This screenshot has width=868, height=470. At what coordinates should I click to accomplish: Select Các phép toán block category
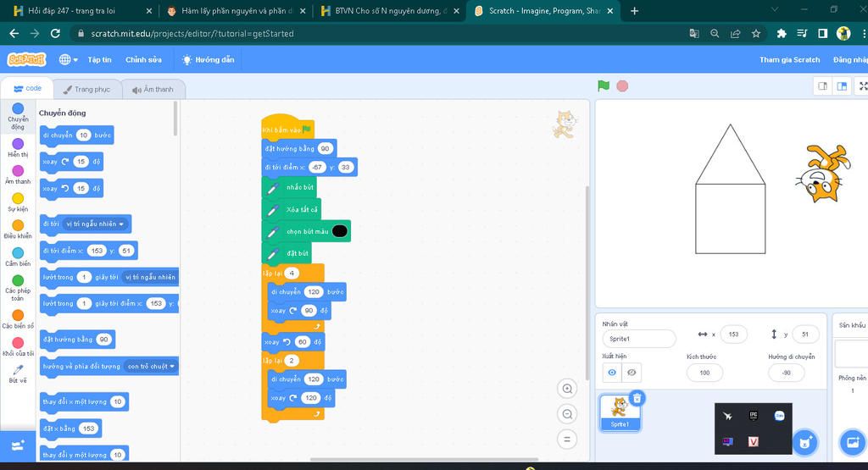(18, 288)
